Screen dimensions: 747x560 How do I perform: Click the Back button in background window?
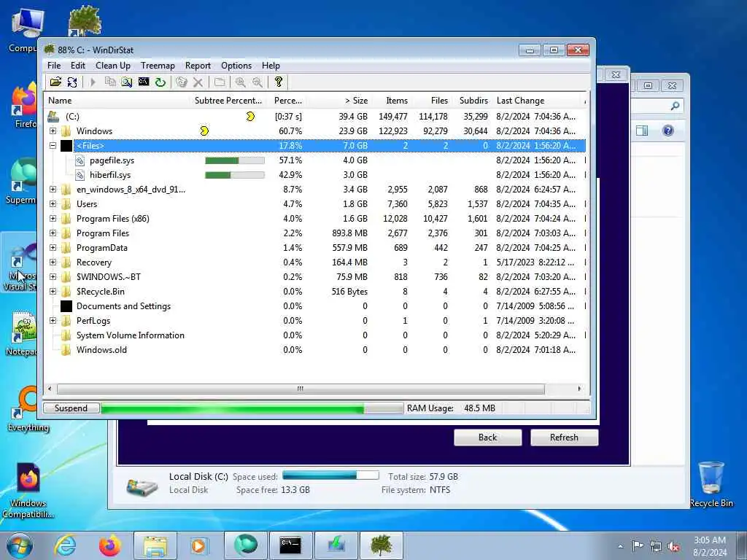coord(487,437)
